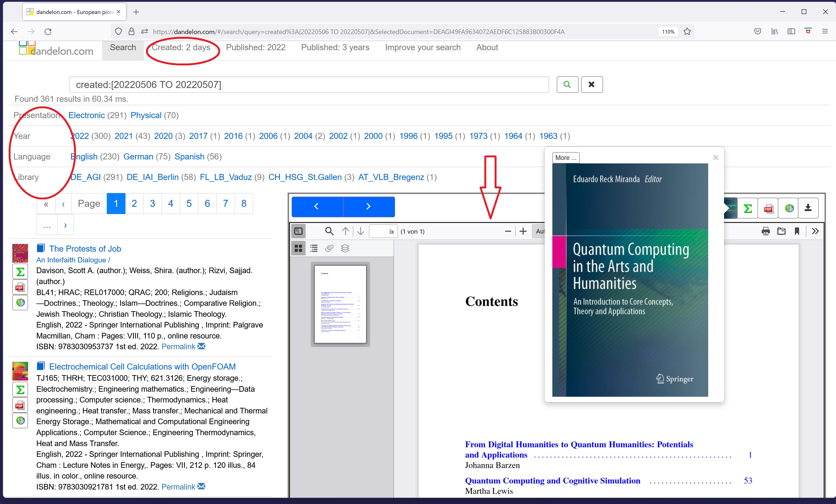The height and width of the screenshot is (504, 836).
Task: Go to results page 2
Action: [x=134, y=203]
